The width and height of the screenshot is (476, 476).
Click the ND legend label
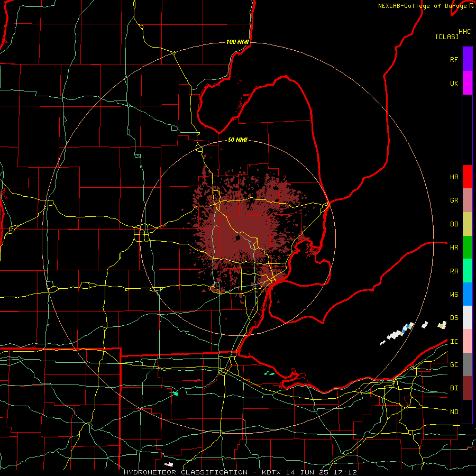tap(454, 412)
